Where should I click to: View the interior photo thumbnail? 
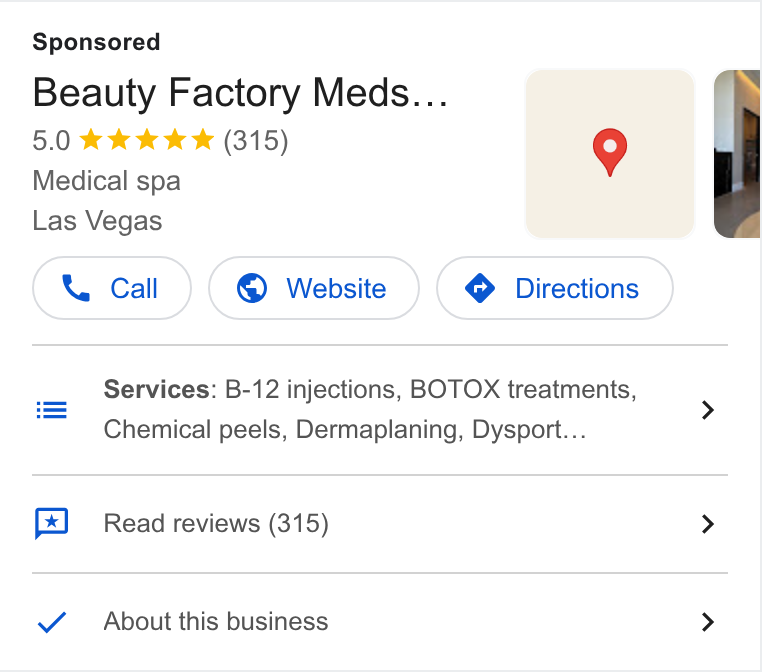pos(737,154)
